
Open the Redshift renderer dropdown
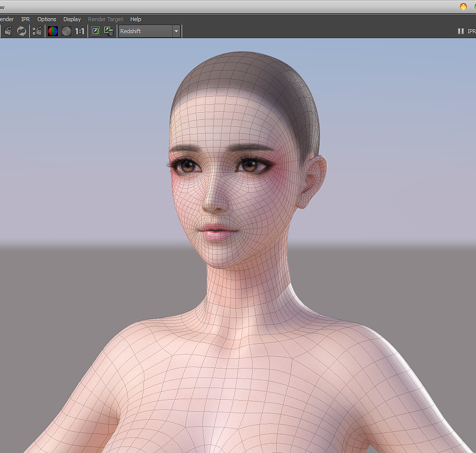(149, 31)
